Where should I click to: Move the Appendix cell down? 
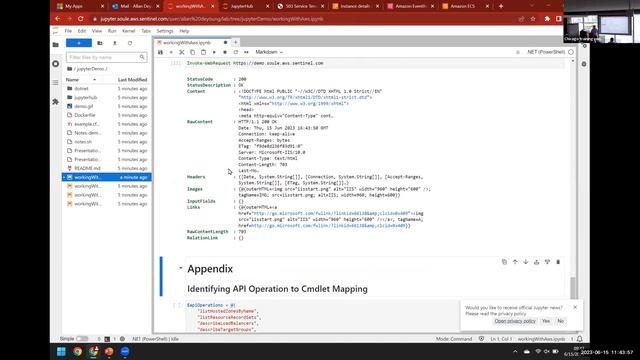click(x=526, y=262)
